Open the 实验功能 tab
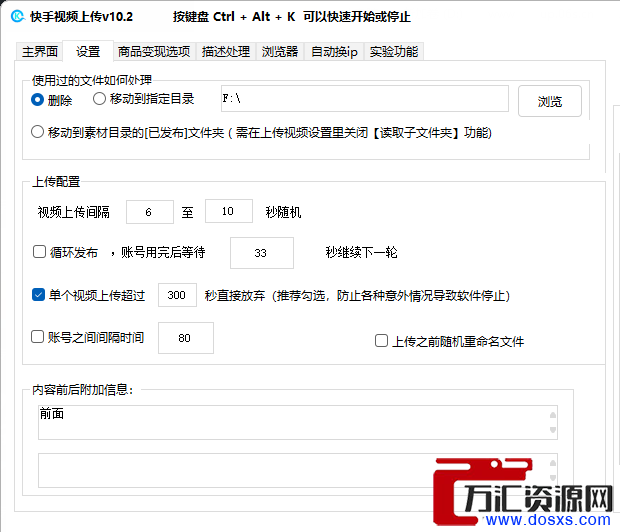The image size is (620, 532). (x=394, y=51)
